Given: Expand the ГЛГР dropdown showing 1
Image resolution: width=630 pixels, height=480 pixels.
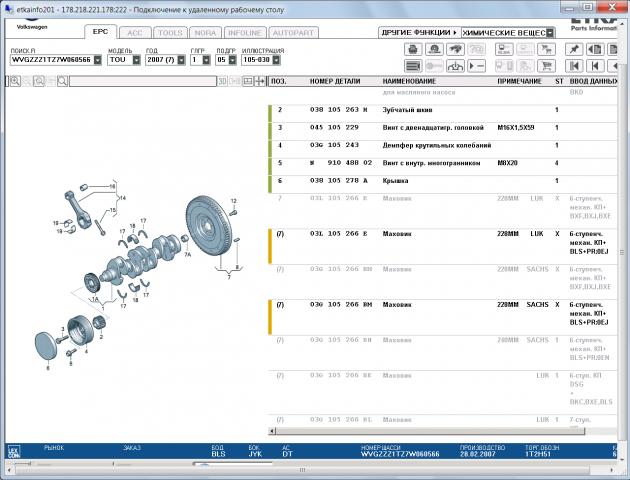Looking at the screenshot, I should 206,60.
